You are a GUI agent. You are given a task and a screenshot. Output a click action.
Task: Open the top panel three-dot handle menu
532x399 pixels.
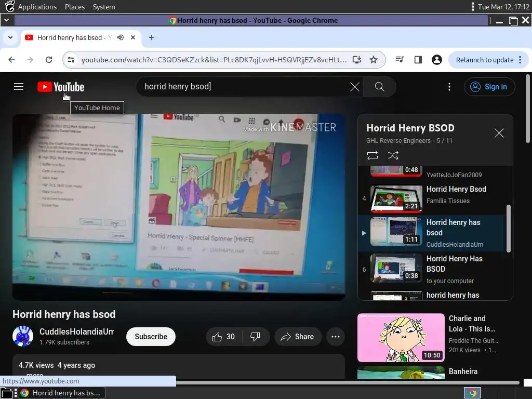point(473,7)
